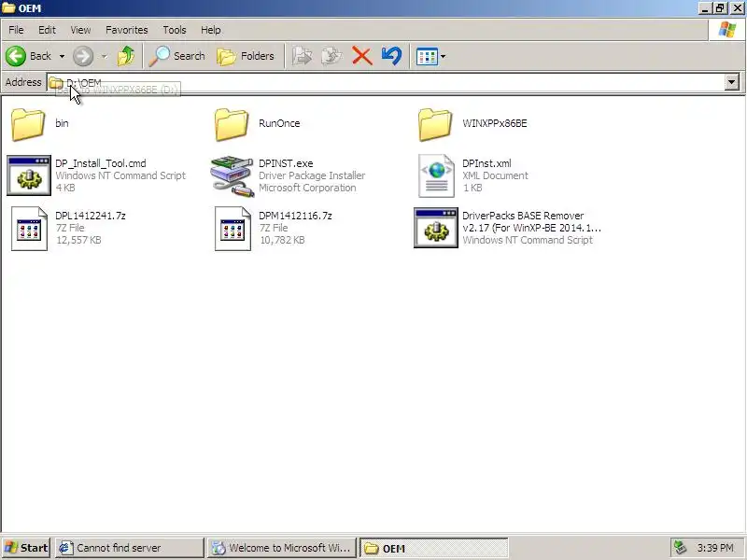
Task: Open the Forward history dropdown arrow
Action: [x=104, y=56]
